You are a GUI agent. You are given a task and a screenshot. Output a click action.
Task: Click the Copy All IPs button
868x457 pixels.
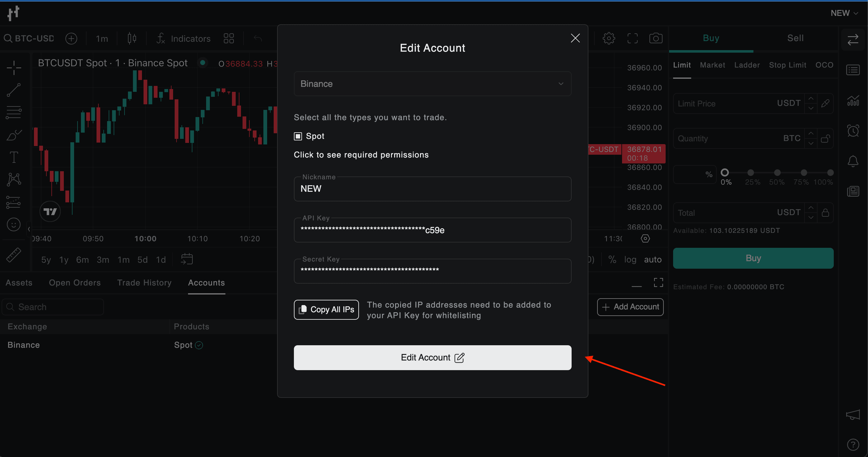pyautogui.click(x=326, y=309)
